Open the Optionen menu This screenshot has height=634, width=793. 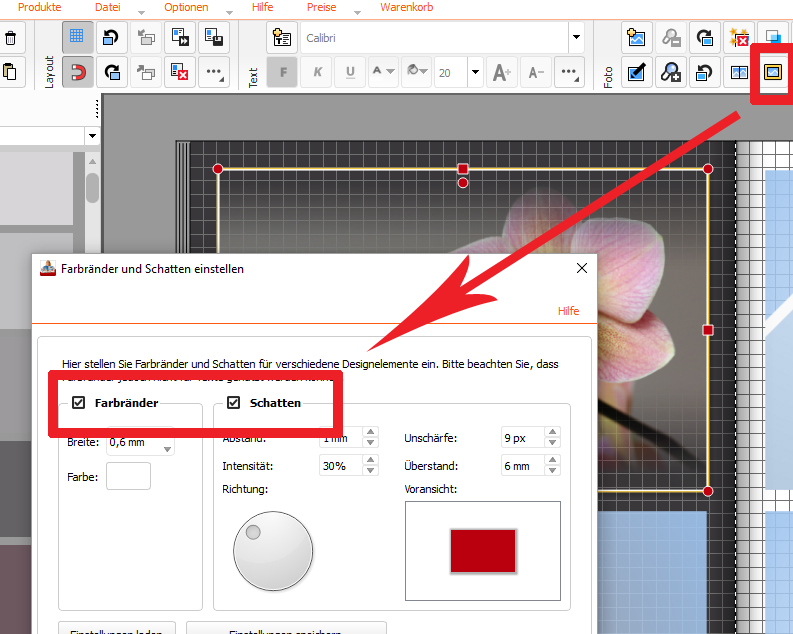pos(186,7)
